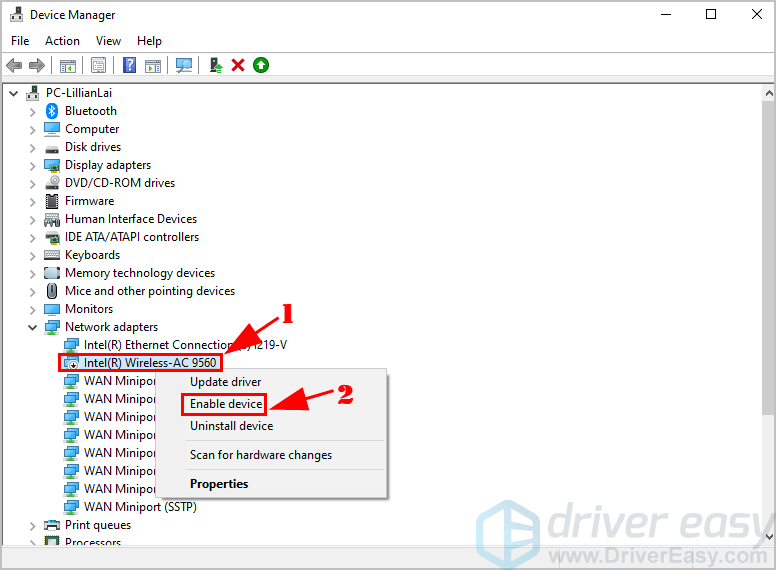Click the Bluetooth category icon
The height and width of the screenshot is (570, 776).
point(51,111)
